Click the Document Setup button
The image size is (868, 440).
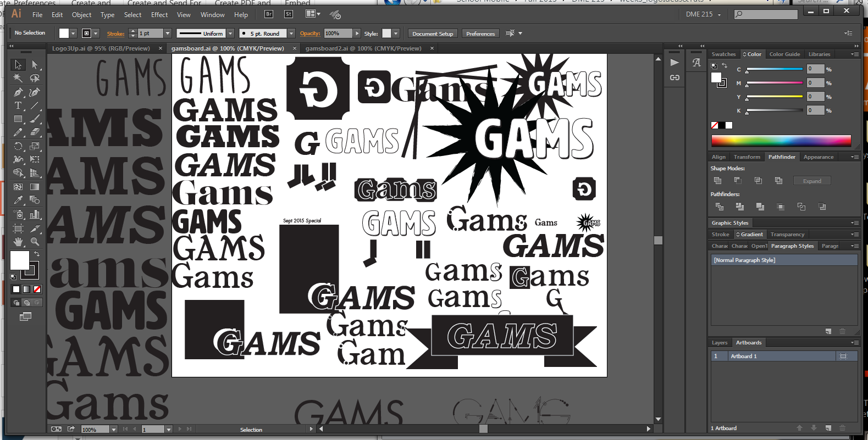(x=433, y=34)
